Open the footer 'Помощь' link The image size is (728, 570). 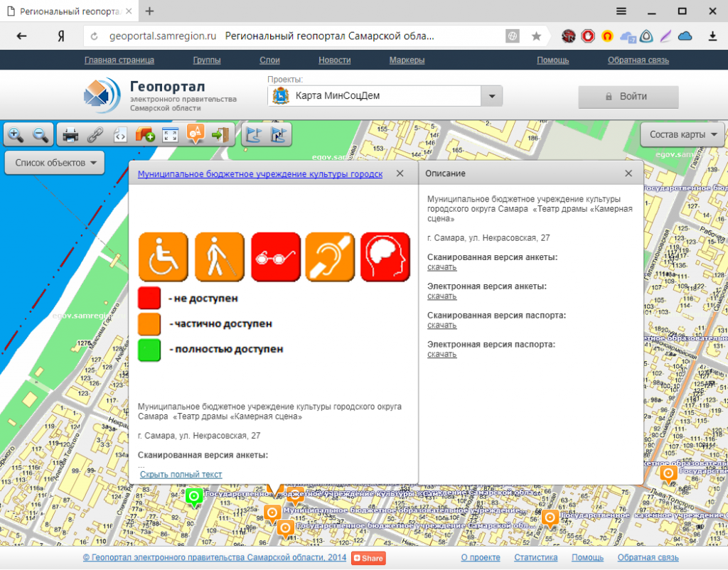[x=587, y=557]
